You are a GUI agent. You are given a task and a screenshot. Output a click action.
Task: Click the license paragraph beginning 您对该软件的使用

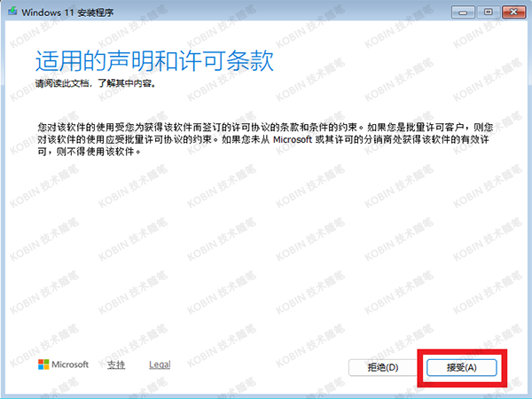pyautogui.click(x=265, y=139)
